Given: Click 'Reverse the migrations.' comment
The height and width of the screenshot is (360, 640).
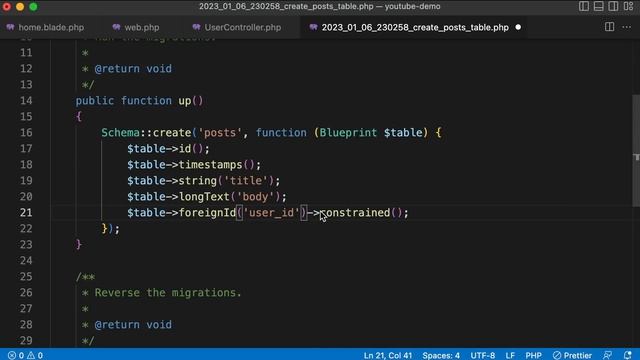Looking at the screenshot, I should [168, 293].
